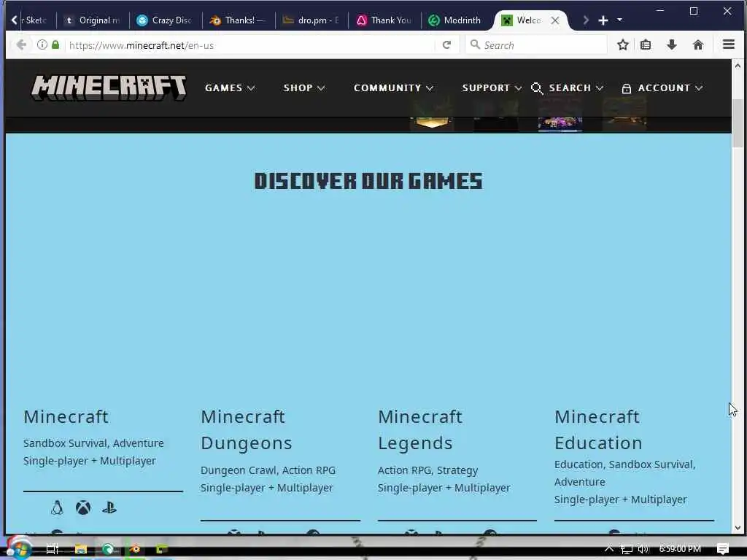Click the glowing yellow carousel thumbnail
This screenshot has width=747, height=560.
[x=432, y=122]
